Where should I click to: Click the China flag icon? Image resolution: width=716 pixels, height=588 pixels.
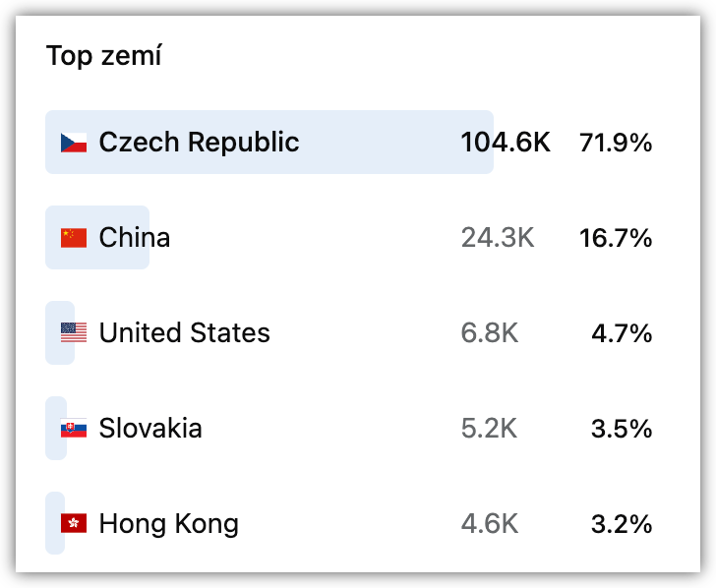click(74, 238)
